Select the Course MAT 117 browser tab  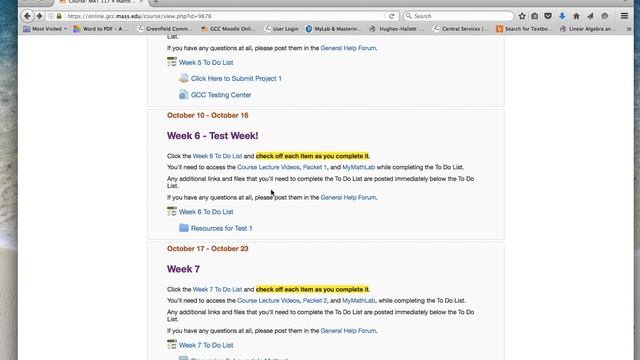(x=100, y=2)
